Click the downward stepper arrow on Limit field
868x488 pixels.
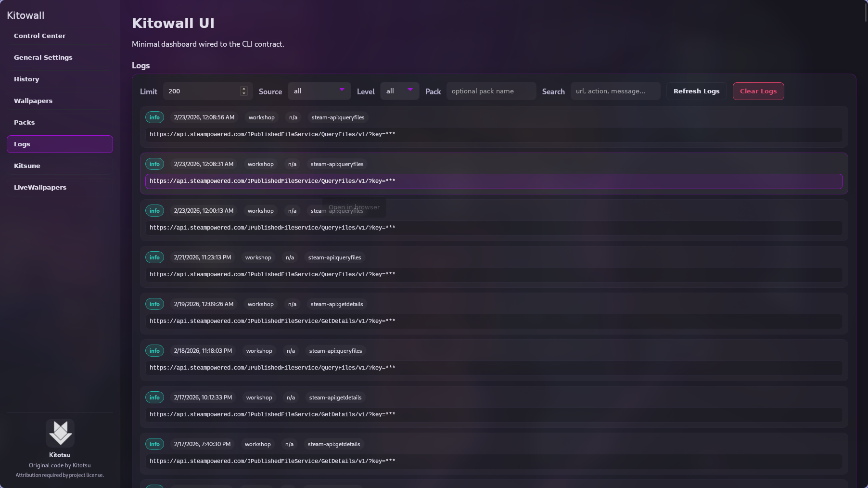tap(244, 93)
